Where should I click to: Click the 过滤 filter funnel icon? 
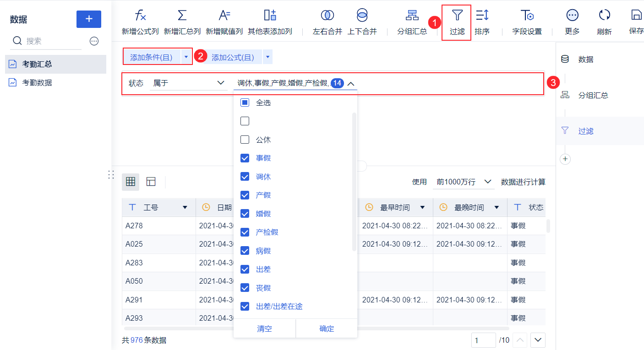point(457,15)
